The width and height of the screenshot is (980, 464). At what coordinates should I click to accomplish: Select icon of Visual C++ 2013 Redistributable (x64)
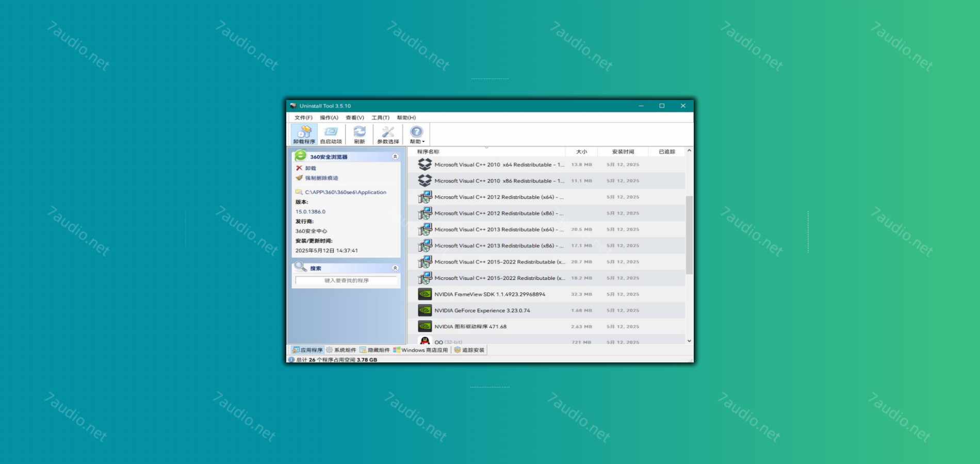[x=425, y=229]
